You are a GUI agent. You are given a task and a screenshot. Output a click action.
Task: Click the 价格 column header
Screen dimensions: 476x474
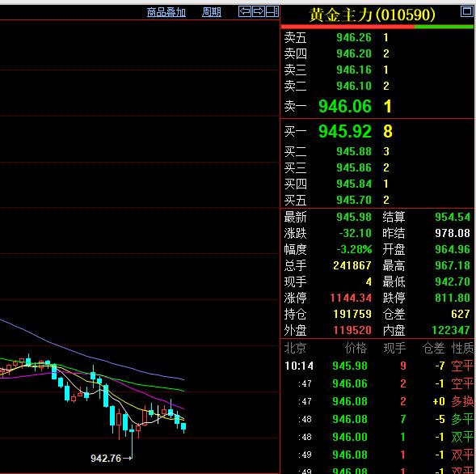coord(356,348)
